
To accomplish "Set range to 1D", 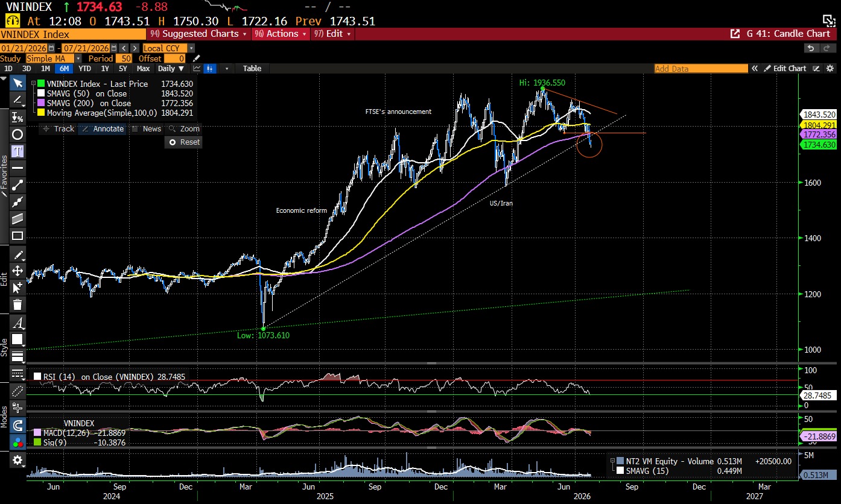I will [8, 68].
